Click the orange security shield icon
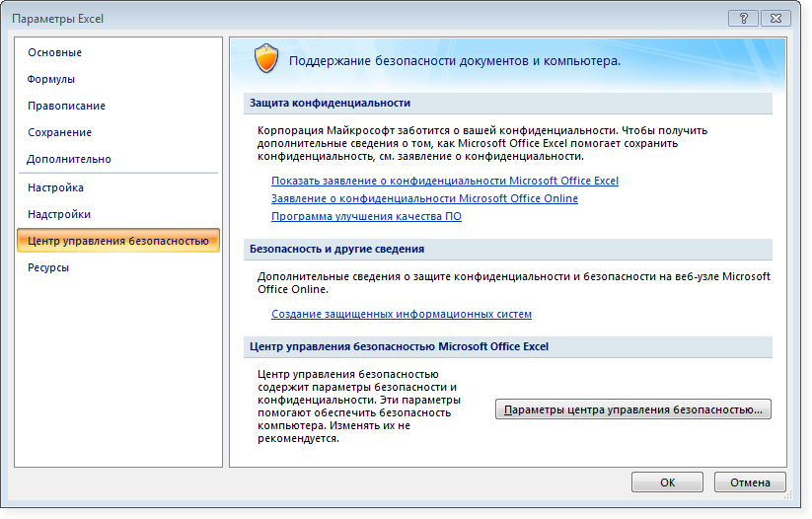Viewport: 812px width, 519px height. click(266, 58)
